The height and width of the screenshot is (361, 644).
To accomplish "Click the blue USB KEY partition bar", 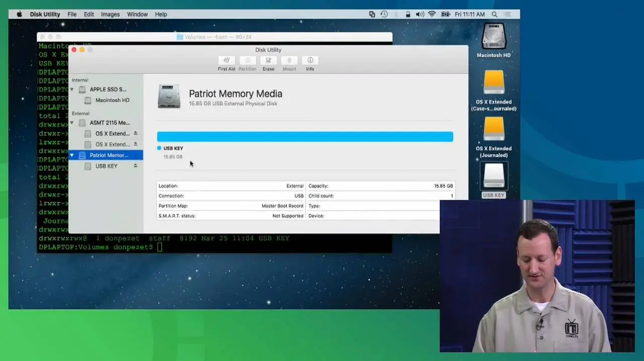I will (x=305, y=137).
